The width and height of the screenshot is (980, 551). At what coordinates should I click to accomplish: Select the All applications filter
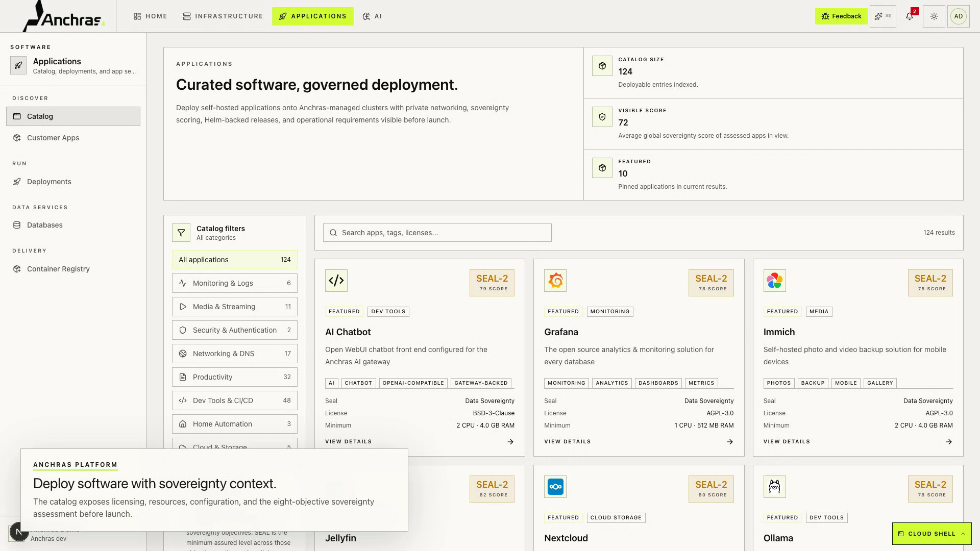[235, 260]
